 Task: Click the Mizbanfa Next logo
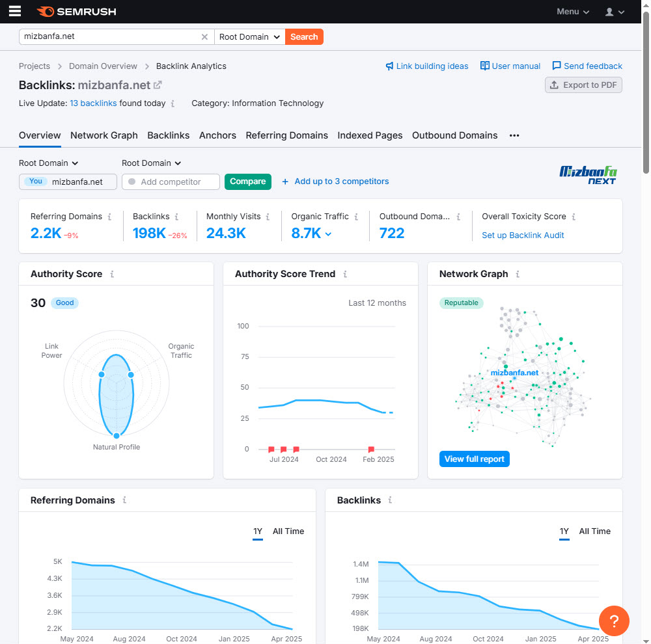pos(588,175)
